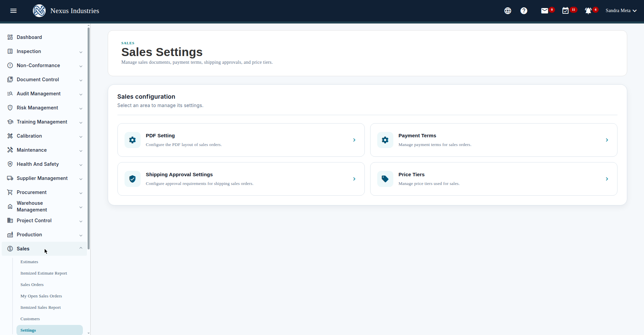Screen dimensions: 644x335
Task: Open the PDF Setting card
Action: click(x=241, y=140)
